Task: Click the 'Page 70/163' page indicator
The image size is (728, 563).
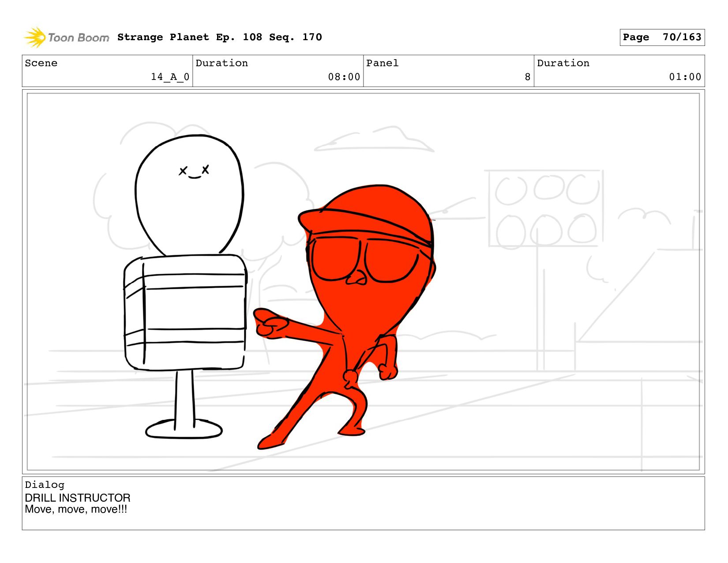Action: [662, 37]
